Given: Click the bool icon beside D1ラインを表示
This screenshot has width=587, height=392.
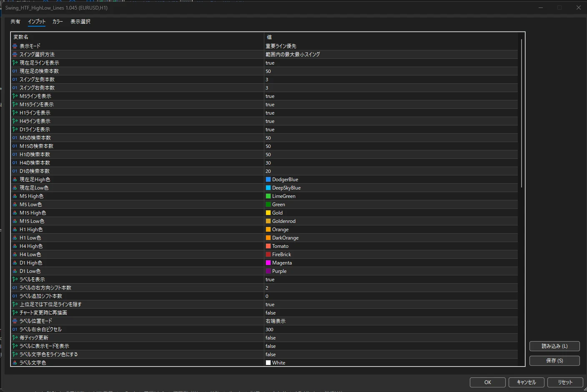Looking at the screenshot, I should click(x=15, y=130).
